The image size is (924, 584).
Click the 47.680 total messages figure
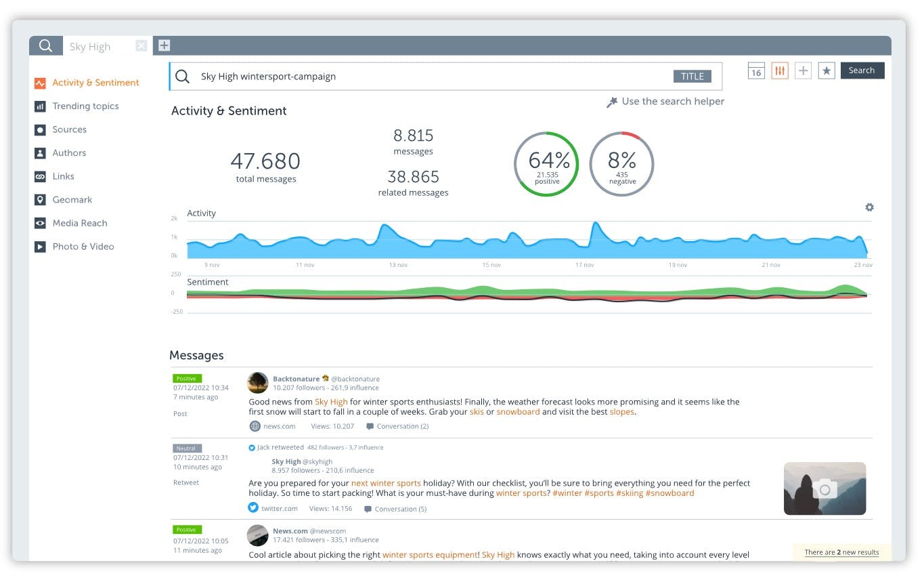(265, 167)
